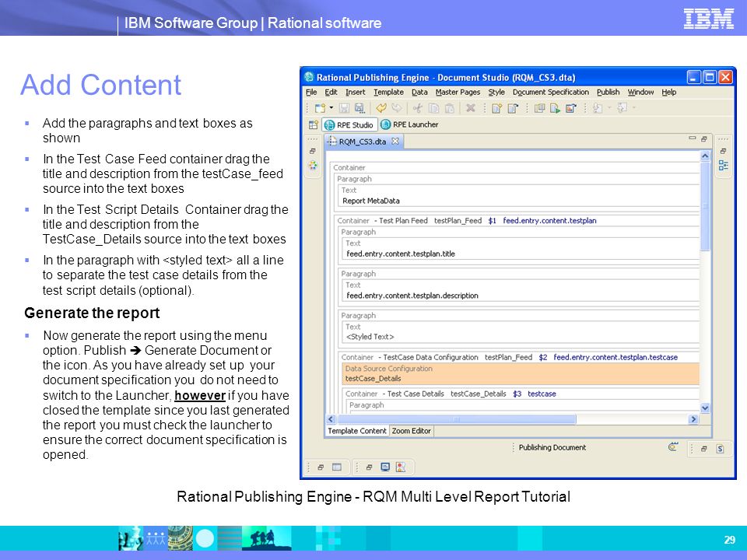Click the vertical scrollbar down arrow

(x=705, y=408)
